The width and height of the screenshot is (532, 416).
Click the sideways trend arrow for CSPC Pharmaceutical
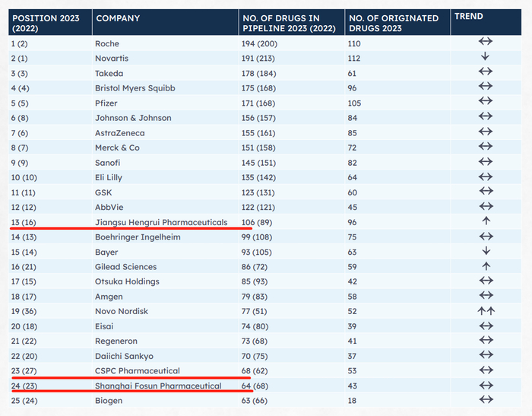486,370
